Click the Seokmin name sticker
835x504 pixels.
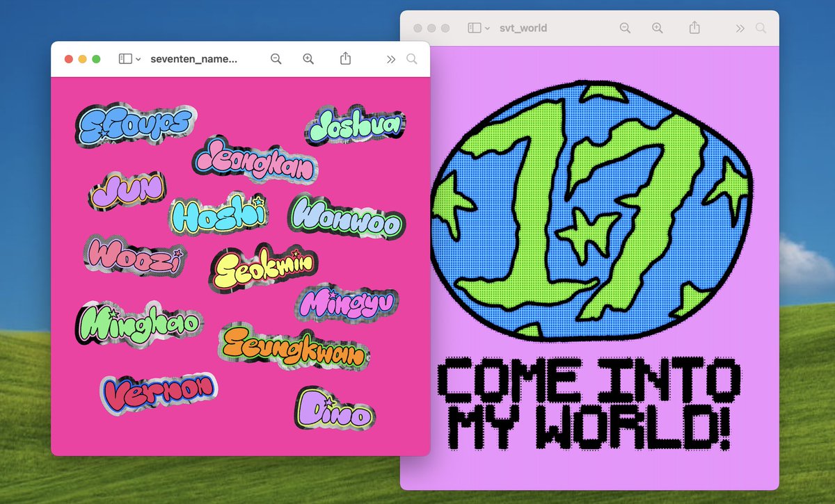coord(264,268)
